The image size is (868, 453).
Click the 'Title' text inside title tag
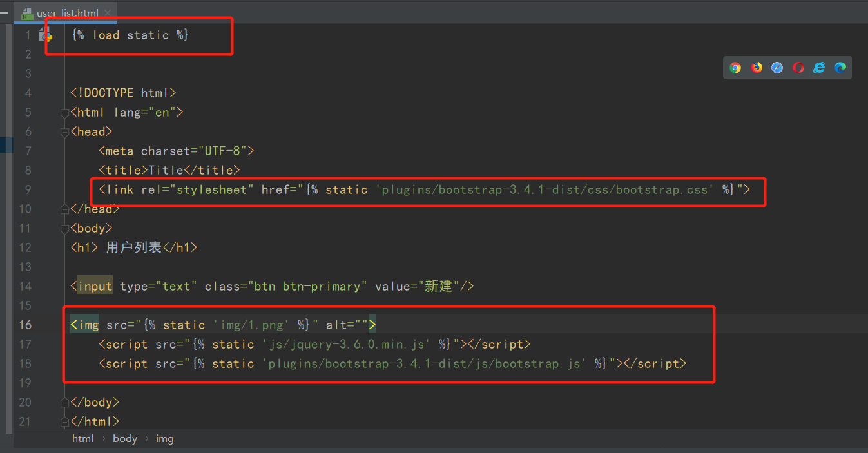pyautogui.click(x=166, y=170)
